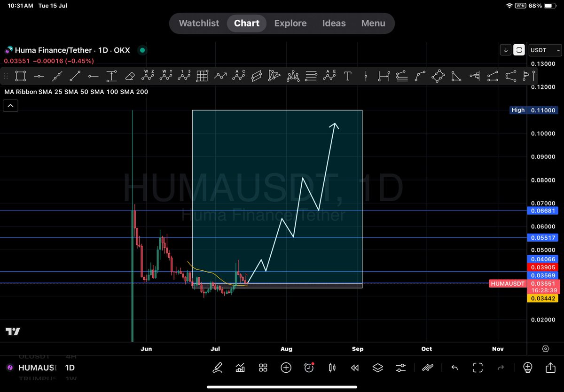The height and width of the screenshot is (392, 564).
Task: Tap the double-check lines icon in bottom bar
Action: pyautogui.click(x=428, y=368)
